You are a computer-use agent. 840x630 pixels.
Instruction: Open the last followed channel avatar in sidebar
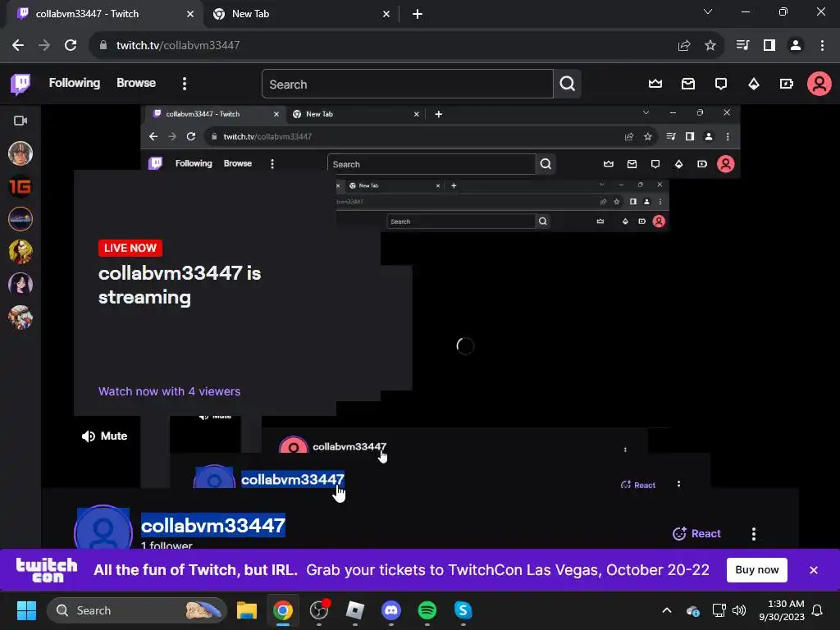[x=21, y=317]
